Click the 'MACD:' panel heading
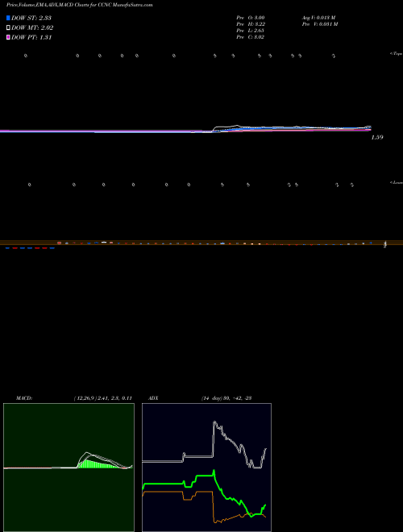 (x=24, y=398)
